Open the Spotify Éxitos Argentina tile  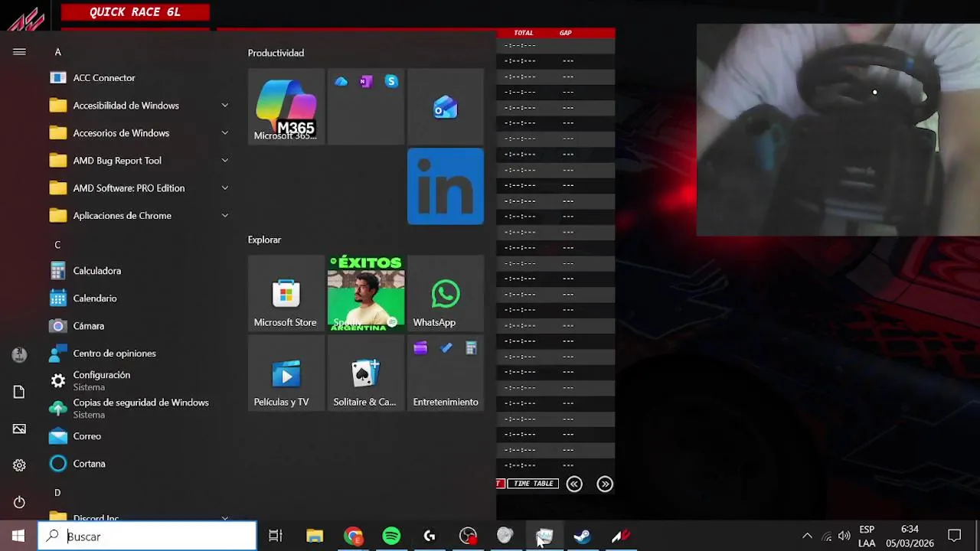(x=366, y=293)
